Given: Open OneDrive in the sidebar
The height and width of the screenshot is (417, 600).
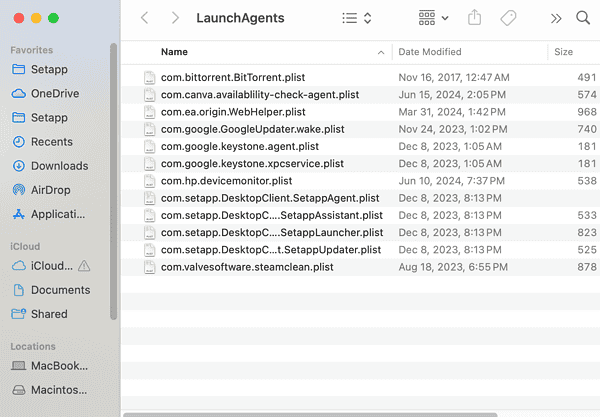Looking at the screenshot, I should coord(54,93).
